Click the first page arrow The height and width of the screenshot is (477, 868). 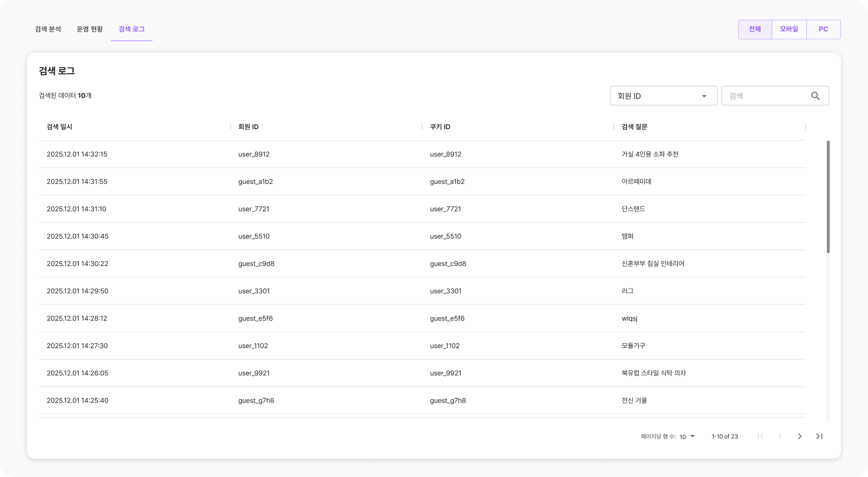(x=761, y=436)
